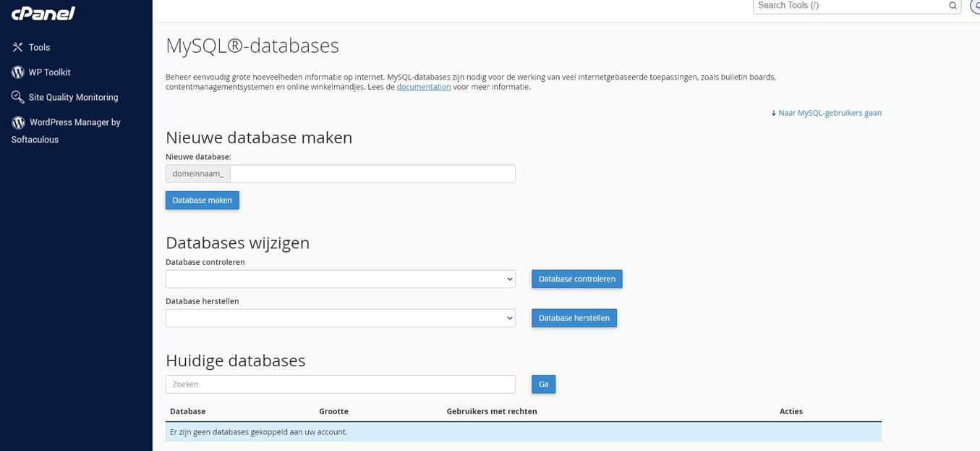Click the Grootte column header
This screenshot has width=980, height=451.
click(333, 411)
